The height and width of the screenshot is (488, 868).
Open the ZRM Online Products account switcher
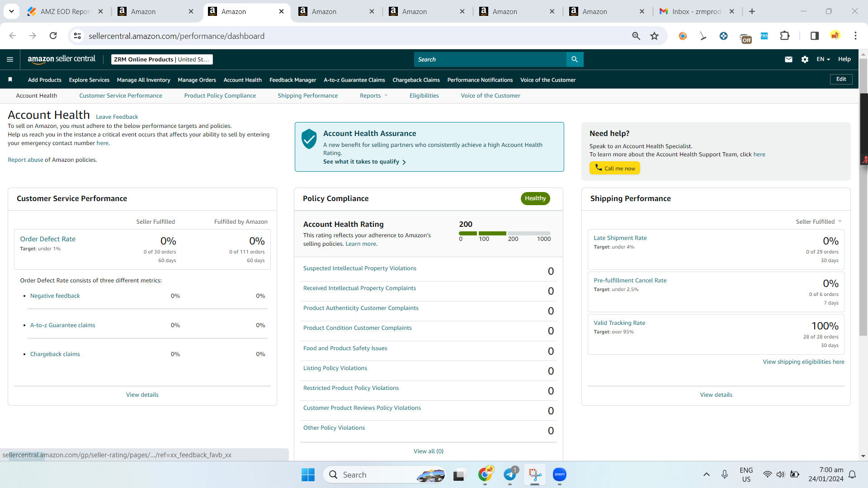click(162, 59)
